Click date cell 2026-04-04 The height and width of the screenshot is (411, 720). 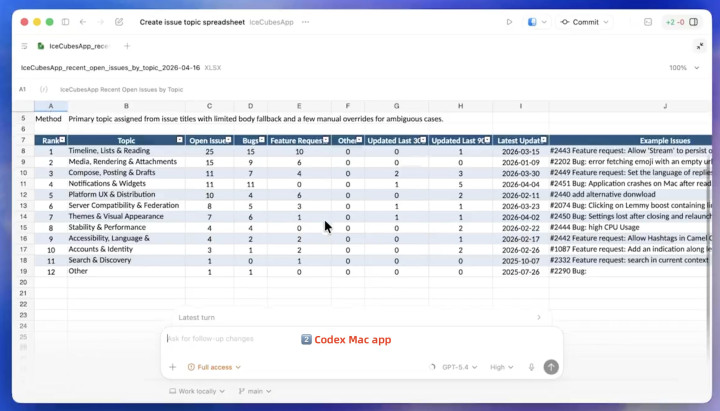(x=521, y=184)
